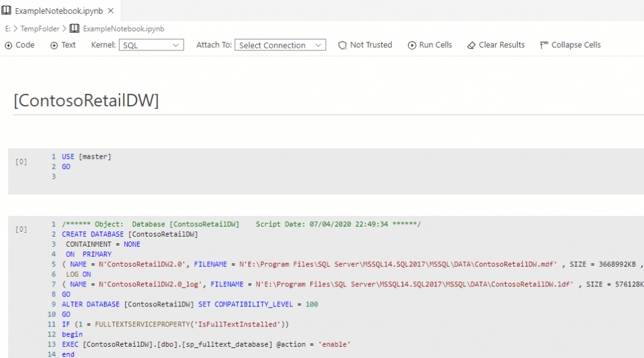The width and height of the screenshot is (644, 358).
Task: Add a new Code cell
Action: [19, 45]
